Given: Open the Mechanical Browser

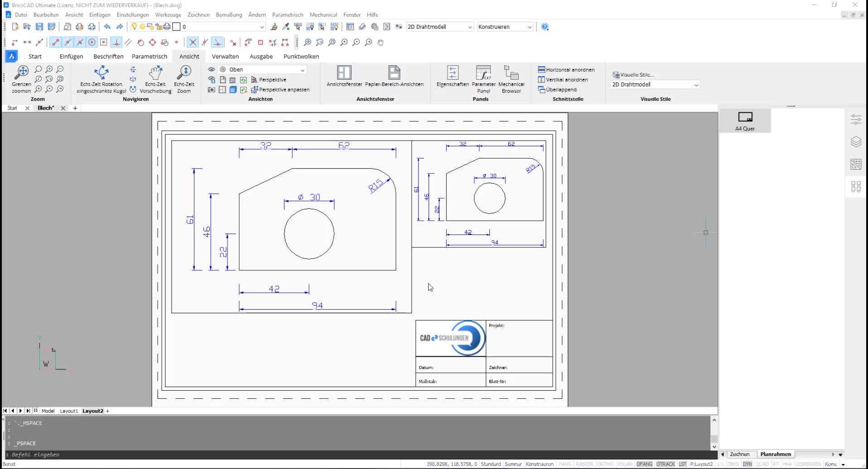Looking at the screenshot, I should click(511, 79).
